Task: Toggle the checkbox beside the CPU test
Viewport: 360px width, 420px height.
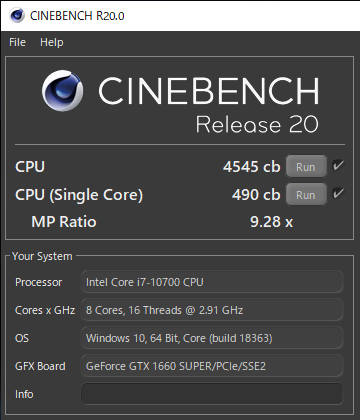Action: point(338,165)
